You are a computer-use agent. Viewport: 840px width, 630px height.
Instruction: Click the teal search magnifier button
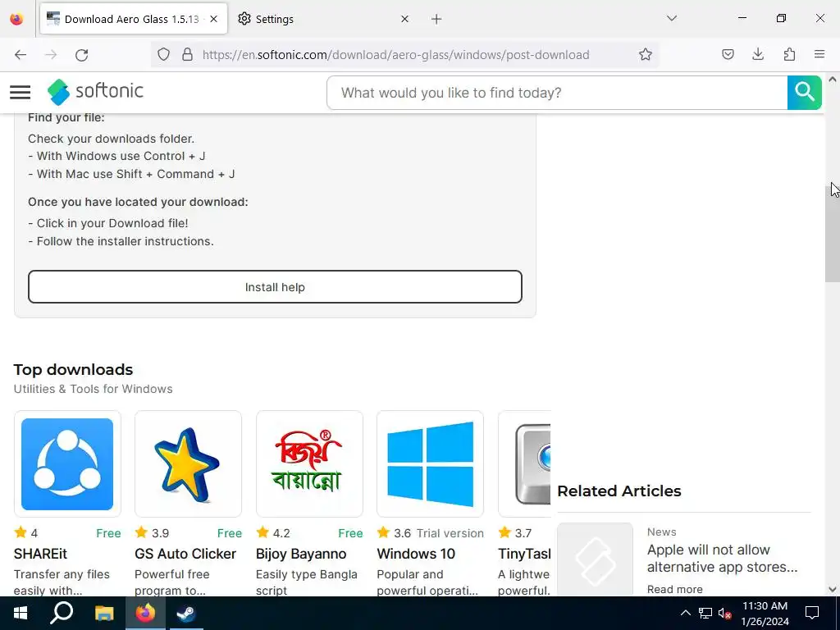804,93
